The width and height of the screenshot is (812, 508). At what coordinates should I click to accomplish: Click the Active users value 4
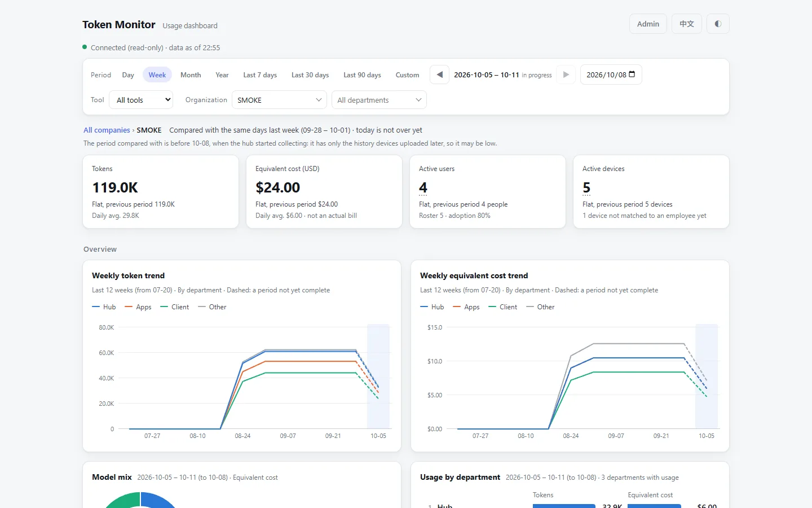point(423,187)
